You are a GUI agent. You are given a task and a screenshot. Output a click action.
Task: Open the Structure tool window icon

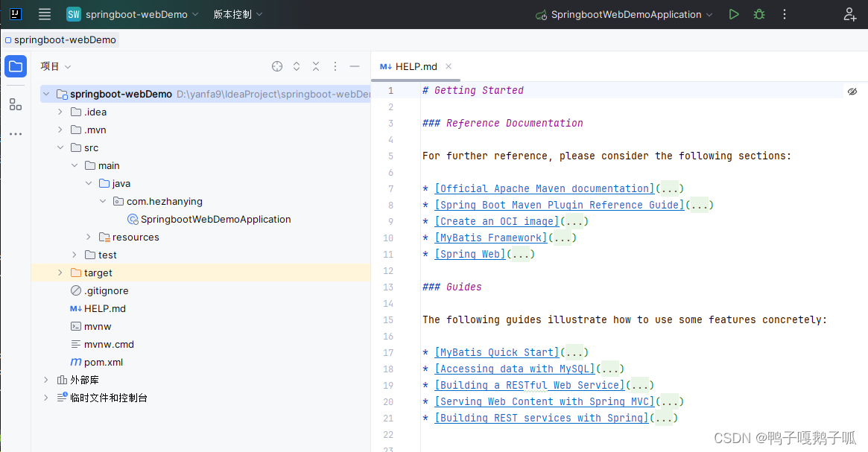click(16, 104)
